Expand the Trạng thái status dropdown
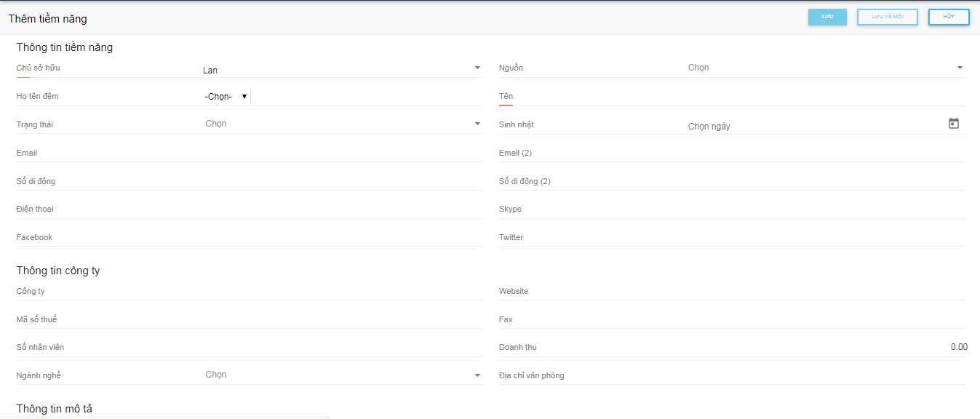Screen dimensions: 980x419 pyautogui.click(x=342, y=124)
